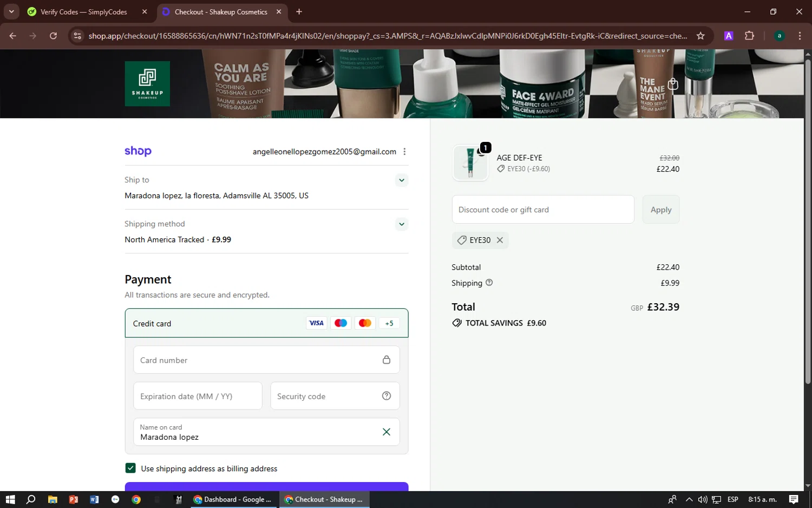The image size is (812, 508).
Task: Click the account email angelleonellopezgomez2005@gmail.com
Action: (x=324, y=152)
